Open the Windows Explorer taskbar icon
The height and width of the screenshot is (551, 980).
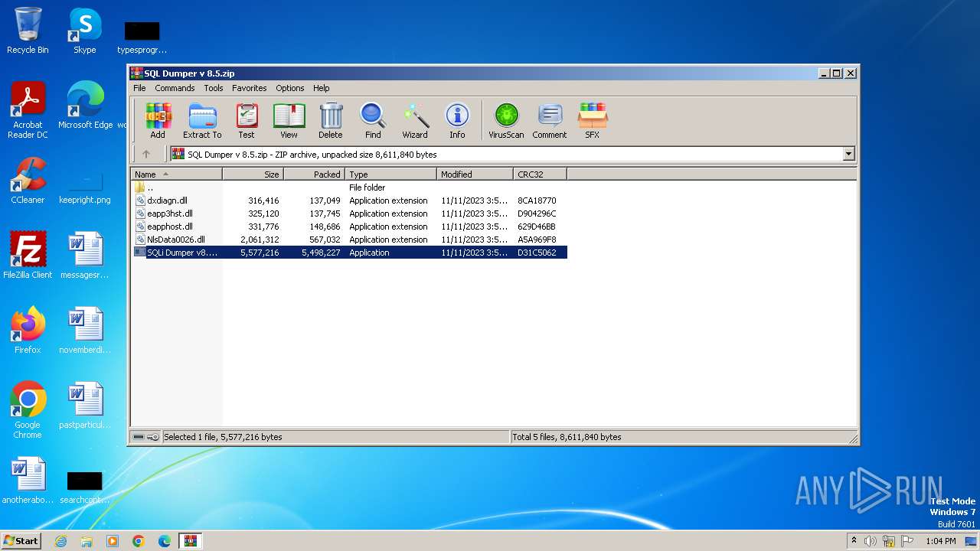click(87, 541)
